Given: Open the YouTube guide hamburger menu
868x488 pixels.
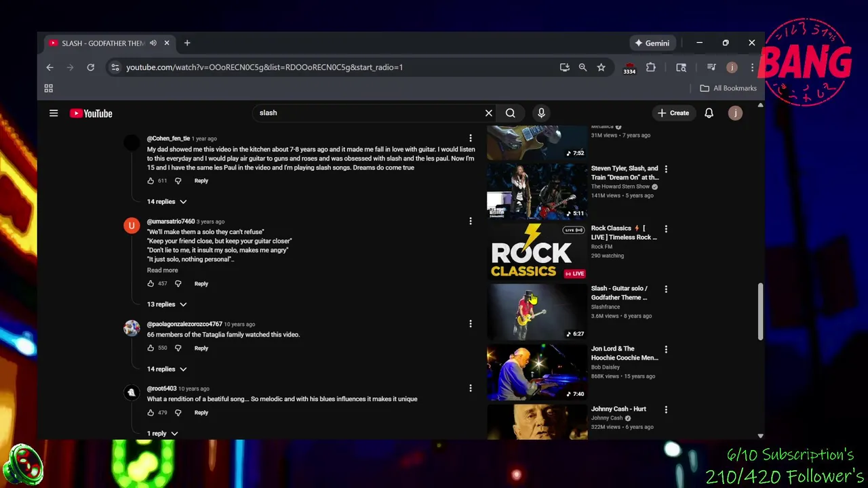Looking at the screenshot, I should [x=54, y=113].
